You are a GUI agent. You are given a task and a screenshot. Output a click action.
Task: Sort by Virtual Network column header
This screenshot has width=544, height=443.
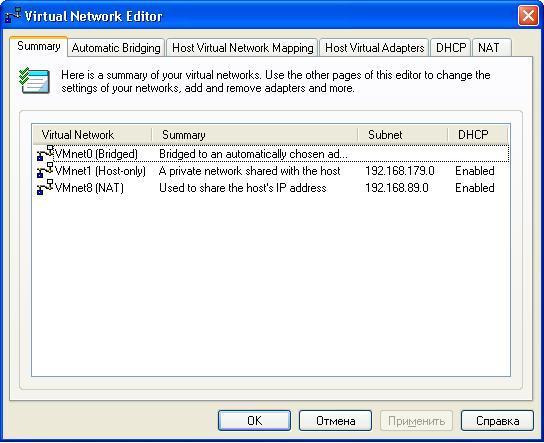click(x=92, y=135)
